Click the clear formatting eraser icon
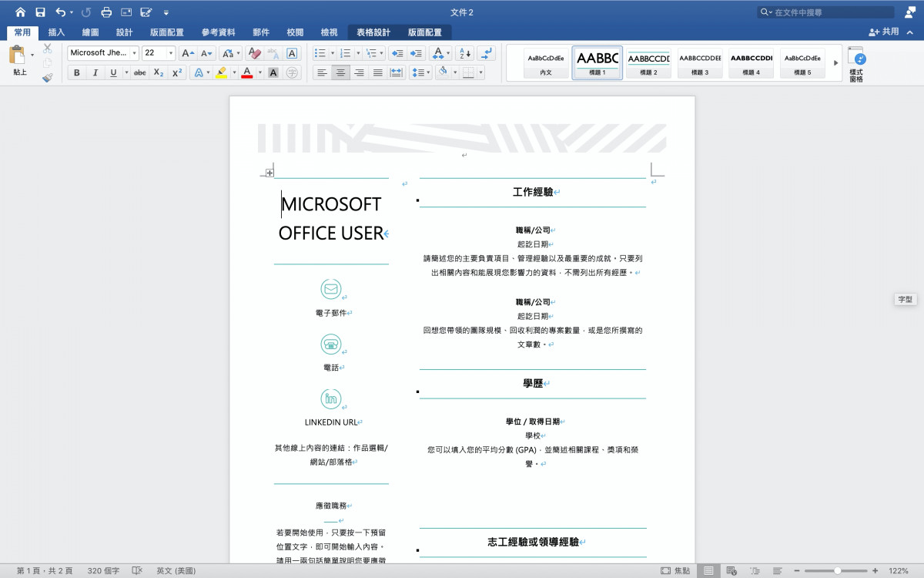 (253, 53)
